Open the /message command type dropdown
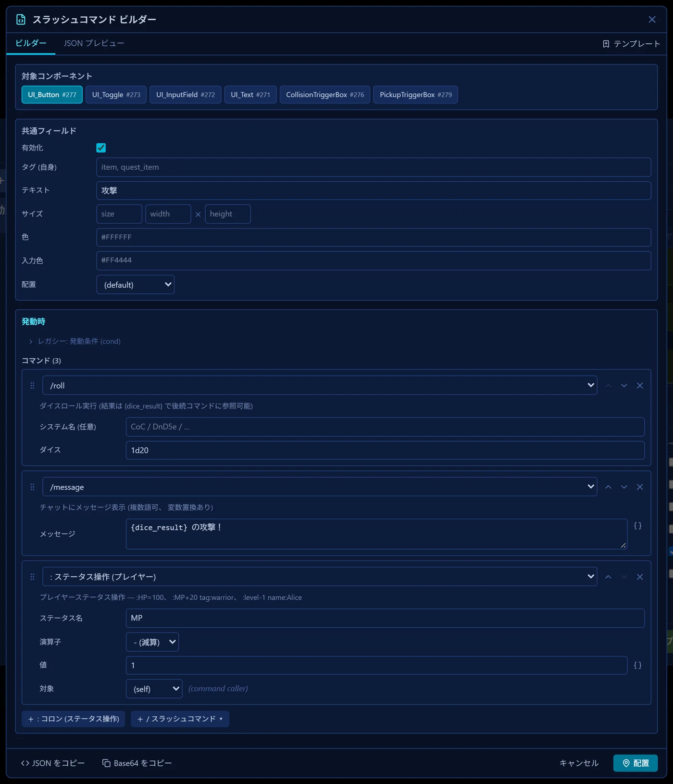Screen dimensions: 673x784 point(320,487)
